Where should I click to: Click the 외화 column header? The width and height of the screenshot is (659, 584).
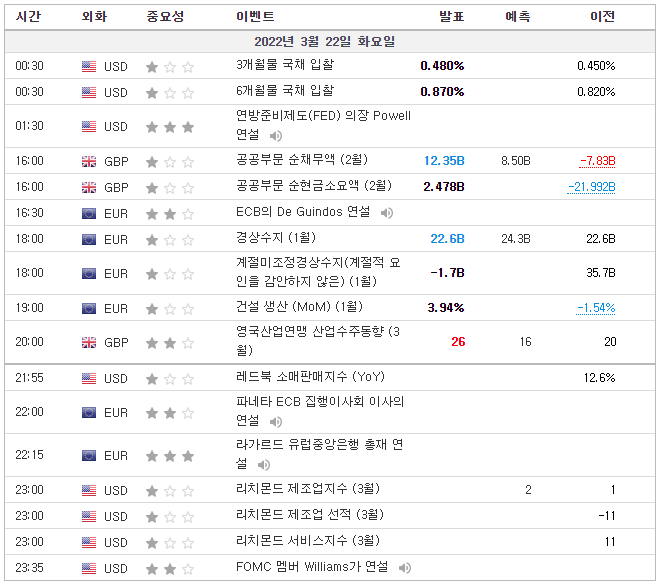coord(95,17)
